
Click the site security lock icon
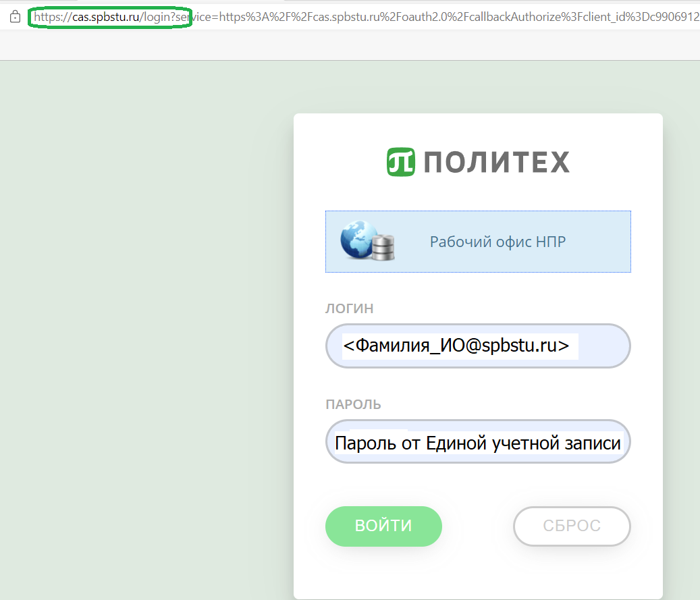[x=15, y=18]
